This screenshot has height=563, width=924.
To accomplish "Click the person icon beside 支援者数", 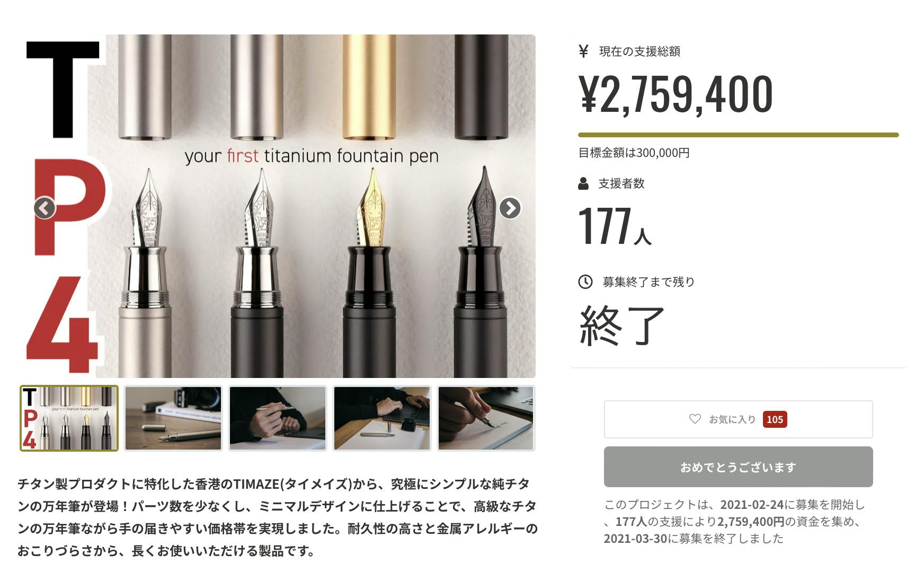I will pos(583,183).
